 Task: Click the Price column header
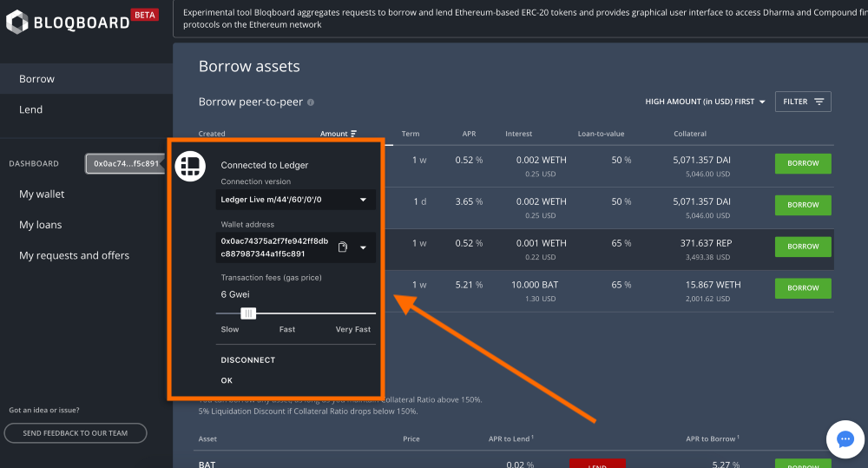[x=411, y=438]
